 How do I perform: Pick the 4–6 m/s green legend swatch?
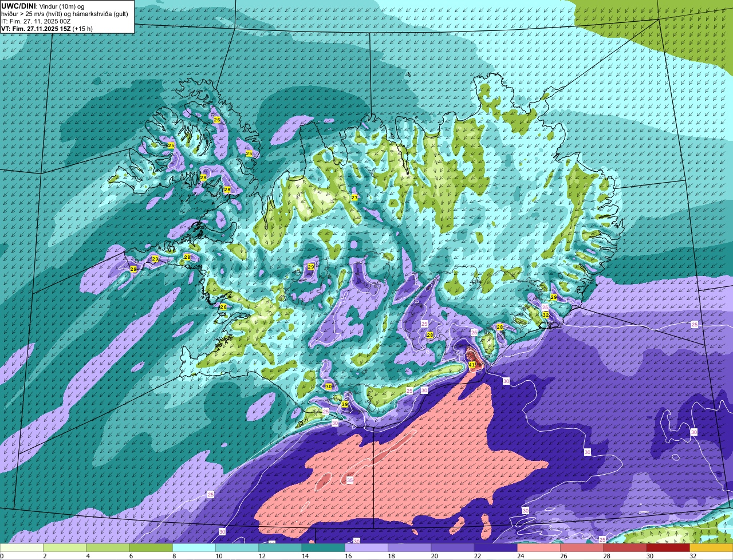tap(108, 548)
